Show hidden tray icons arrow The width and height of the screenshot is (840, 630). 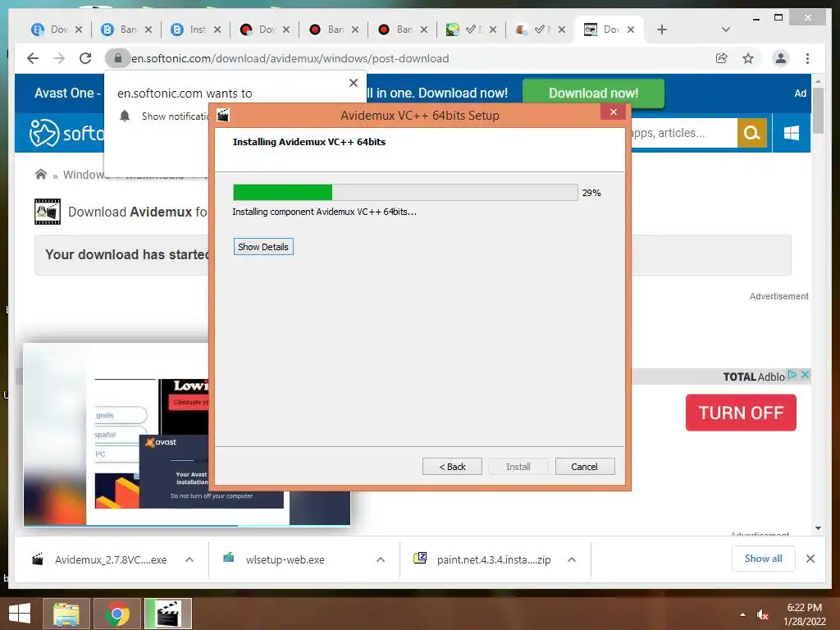(742, 614)
